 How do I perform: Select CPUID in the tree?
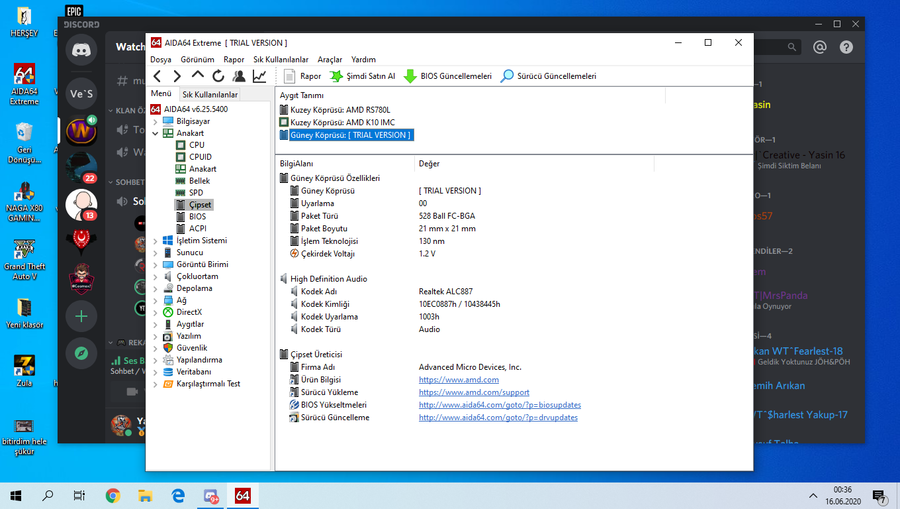click(x=200, y=157)
